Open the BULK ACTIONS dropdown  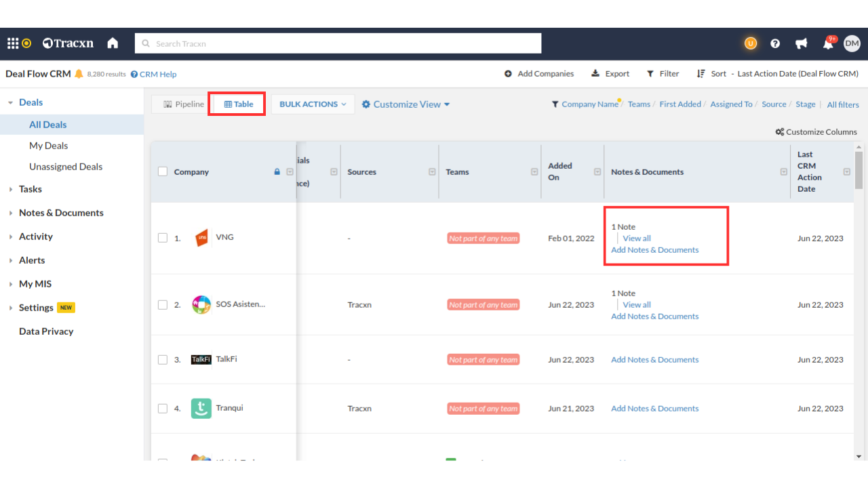(x=313, y=104)
